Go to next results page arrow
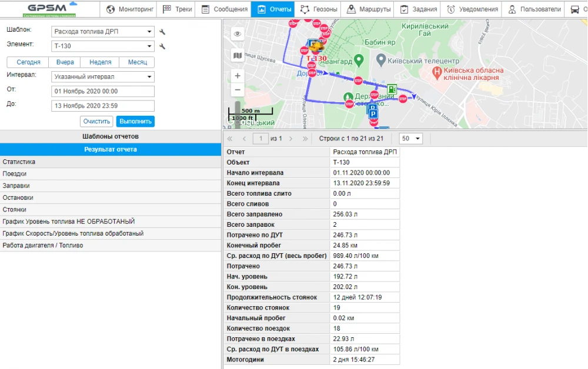The image size is (588, 369). click(290, 139)
